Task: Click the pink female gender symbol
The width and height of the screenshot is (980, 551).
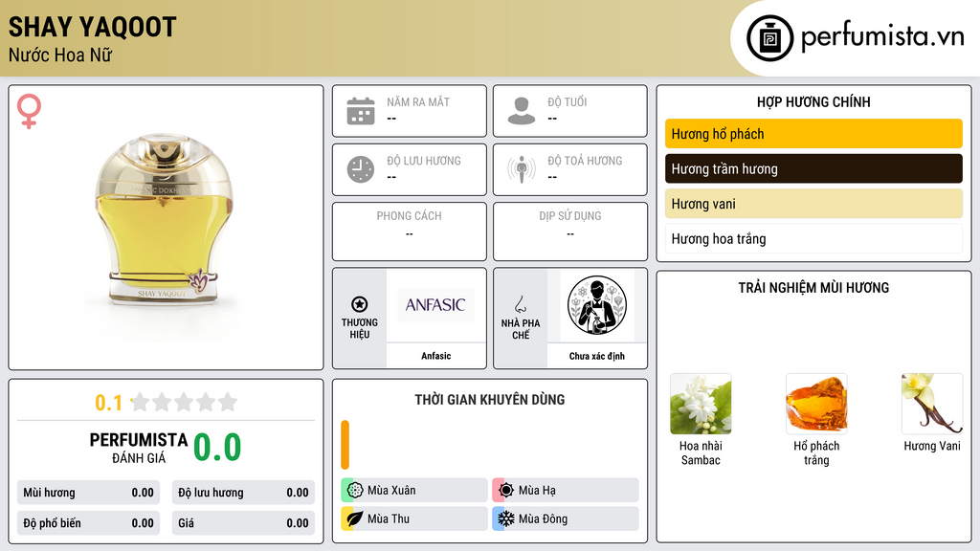Action: click(x=29, y=111)
